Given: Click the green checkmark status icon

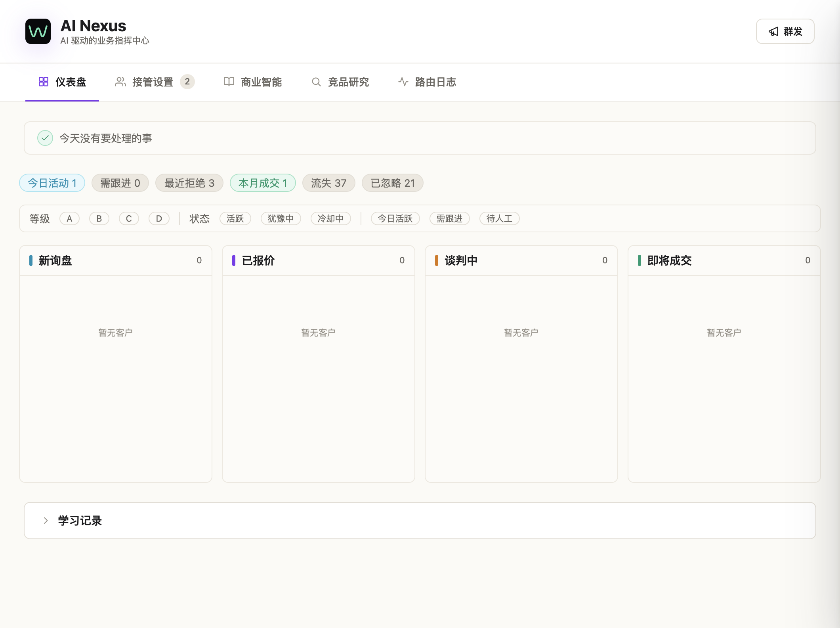Looking at the screenshot, I should point(45,138).
